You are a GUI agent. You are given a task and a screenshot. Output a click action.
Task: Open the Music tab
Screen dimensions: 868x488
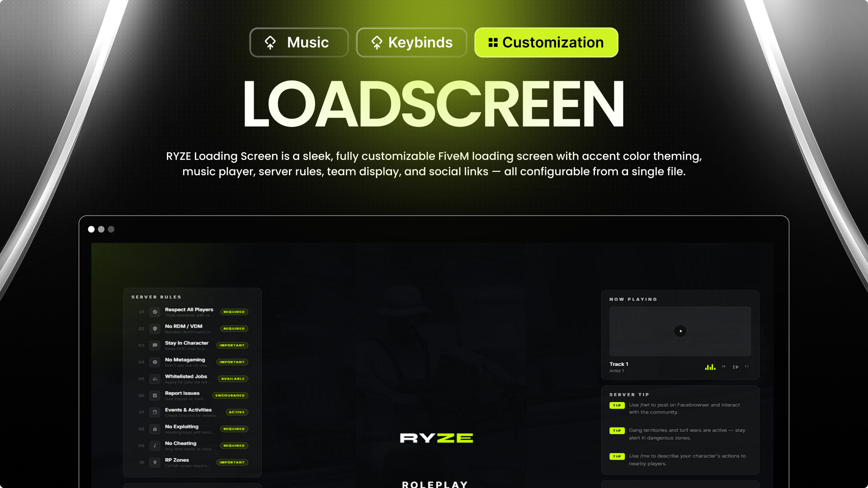coord(299,42)
